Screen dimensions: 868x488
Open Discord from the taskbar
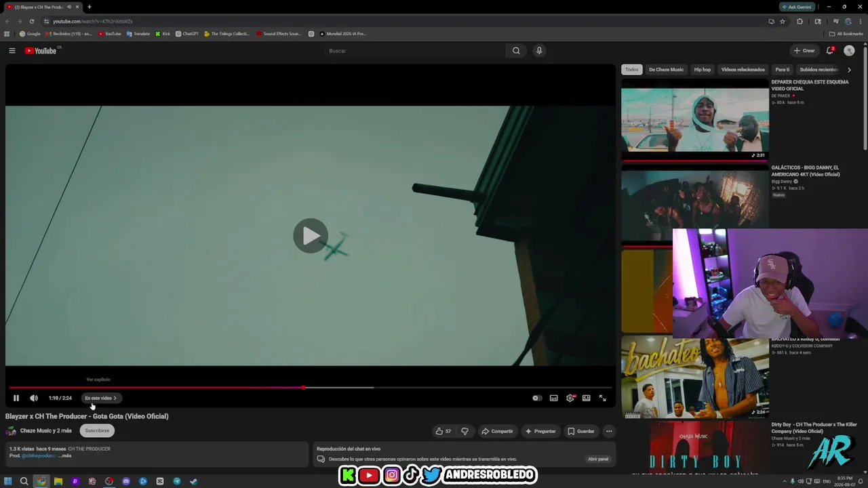pyautogui.click(x=126, y=481)
